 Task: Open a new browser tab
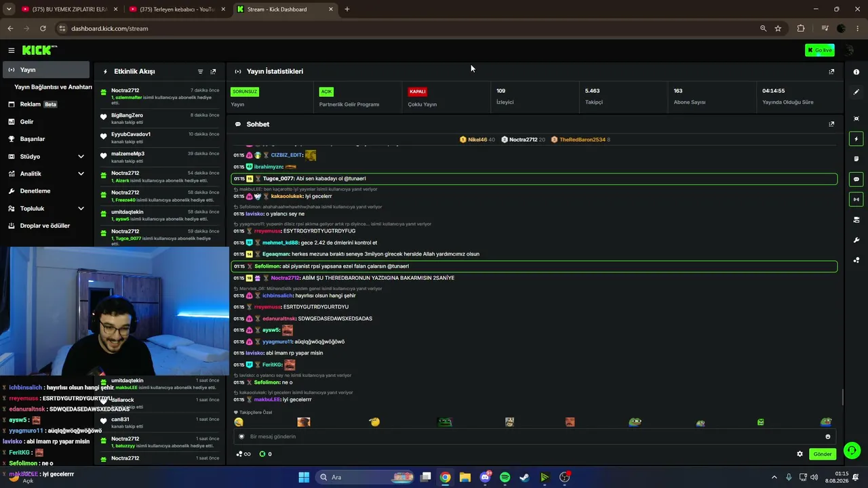click(347, 9)
